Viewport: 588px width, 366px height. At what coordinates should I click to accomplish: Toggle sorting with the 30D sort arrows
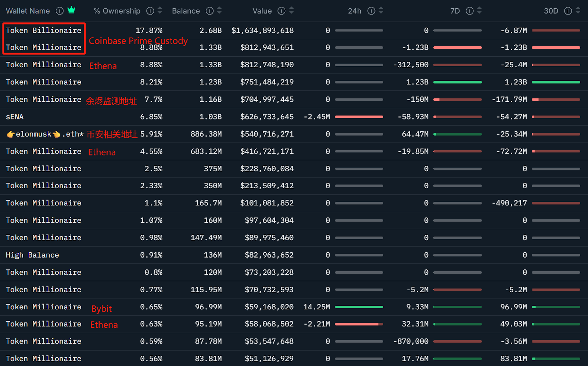pos(578,11)
